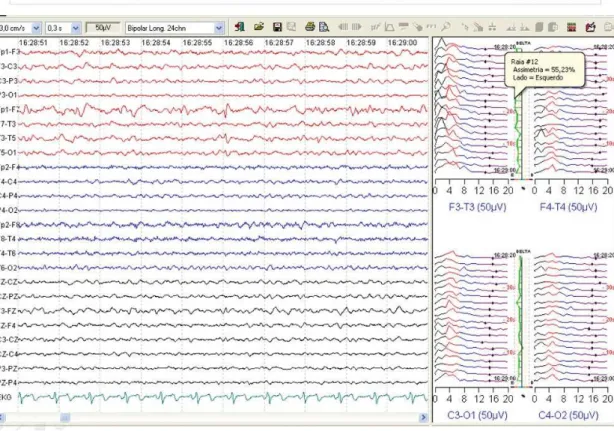This screenshot has height=431, width=614.
Task: Click the exit door icon in toolbar
Action: 240,27
